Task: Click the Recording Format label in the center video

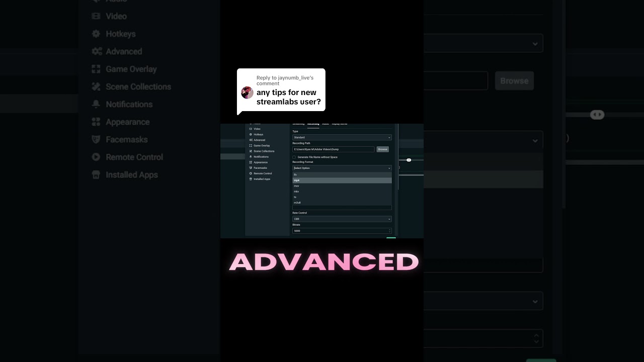Action: coord(303,162)
